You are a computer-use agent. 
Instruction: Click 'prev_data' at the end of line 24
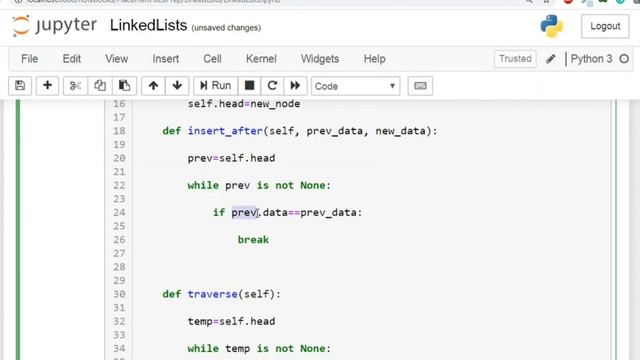[x=328, y=213]
